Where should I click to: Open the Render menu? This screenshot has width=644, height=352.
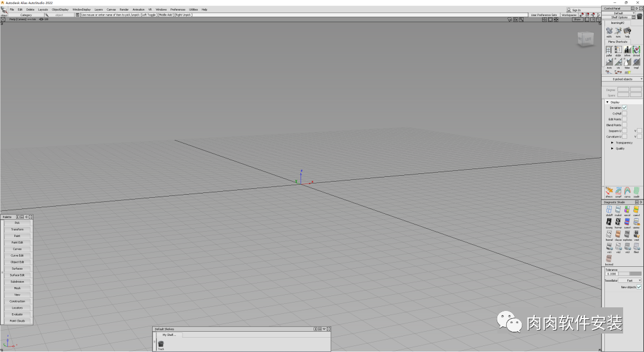pyautogui.click(x=124, y=10)
